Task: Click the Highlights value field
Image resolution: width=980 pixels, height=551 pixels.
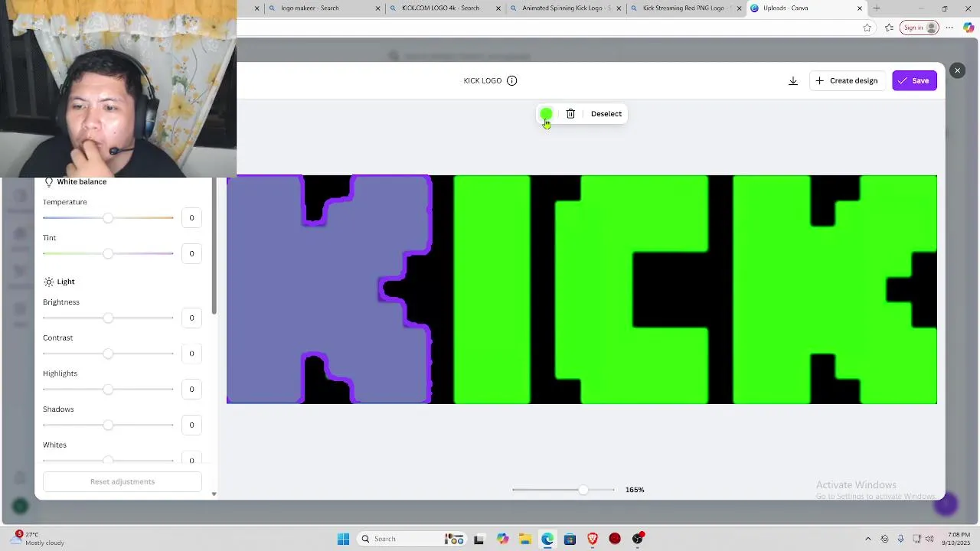Action: pos(191,390)
